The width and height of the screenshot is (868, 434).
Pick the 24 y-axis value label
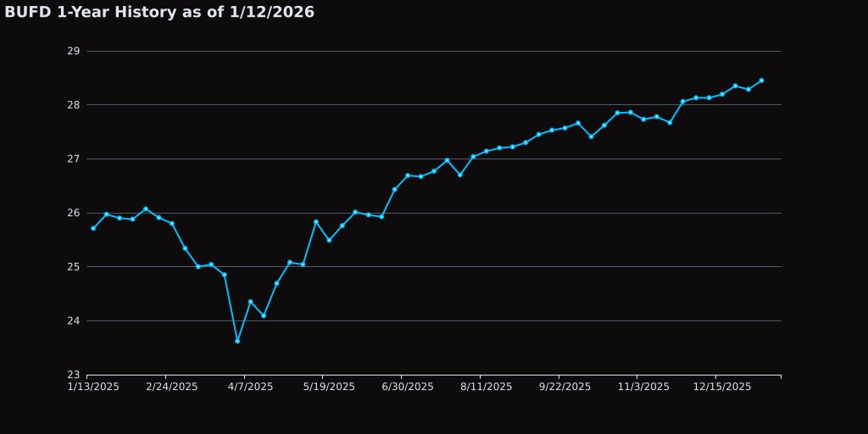73,320
